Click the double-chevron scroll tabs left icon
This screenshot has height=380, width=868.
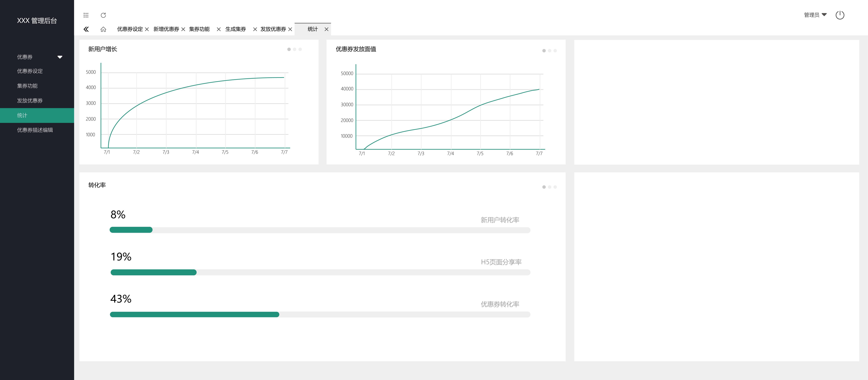(86, 29)
